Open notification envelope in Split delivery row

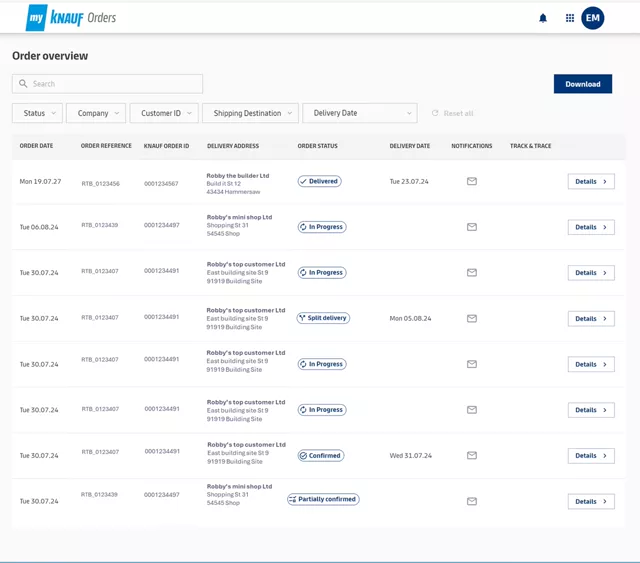[472, 318]
